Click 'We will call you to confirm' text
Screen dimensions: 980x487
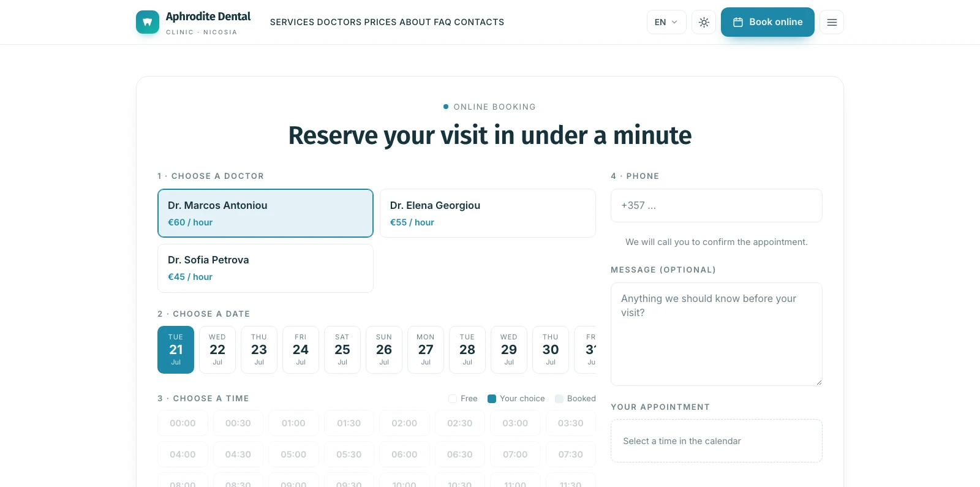tap(717, 242)
